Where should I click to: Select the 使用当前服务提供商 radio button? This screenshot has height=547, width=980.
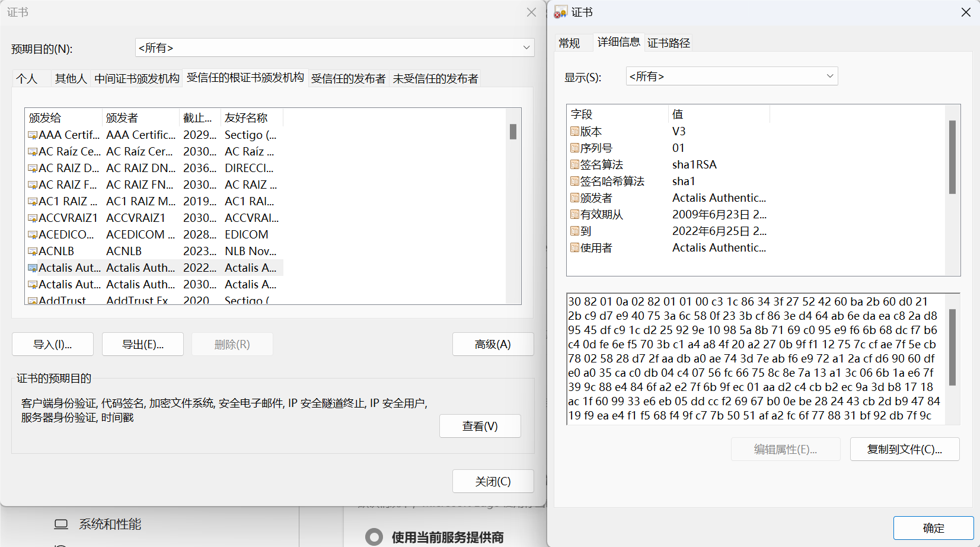coord(374,537)
